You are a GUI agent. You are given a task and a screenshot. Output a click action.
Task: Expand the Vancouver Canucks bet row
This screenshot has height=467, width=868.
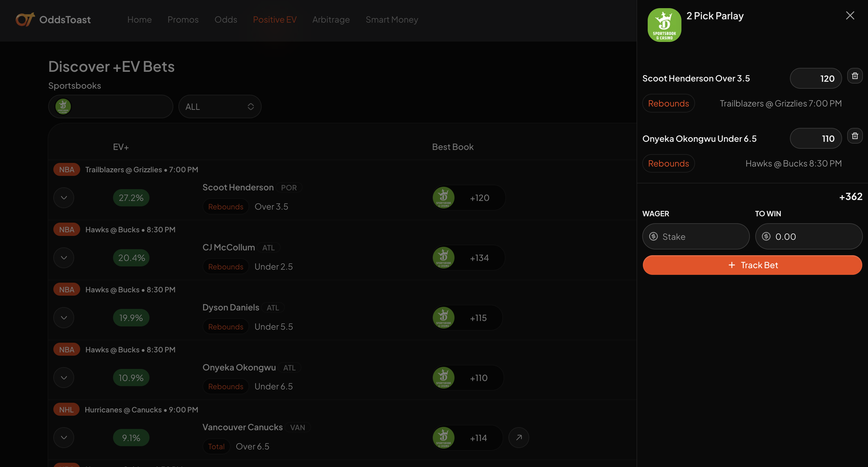click(64, 437)
